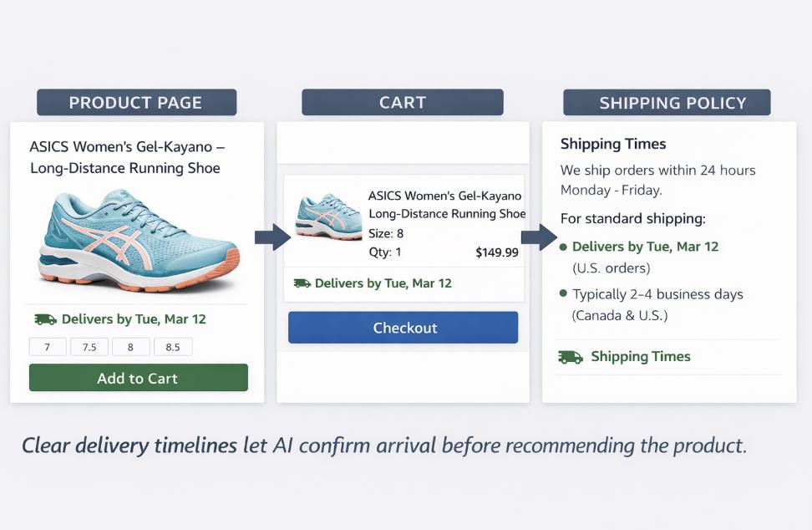Image resolution: width=812 pixels, height=530 pixels.
Task: Pick shoe size 8.5
Action: (x=173, y=347)
